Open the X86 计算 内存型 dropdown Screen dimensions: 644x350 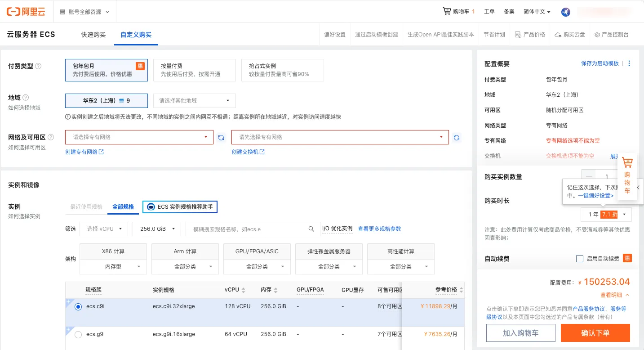(x=113, y=267)
